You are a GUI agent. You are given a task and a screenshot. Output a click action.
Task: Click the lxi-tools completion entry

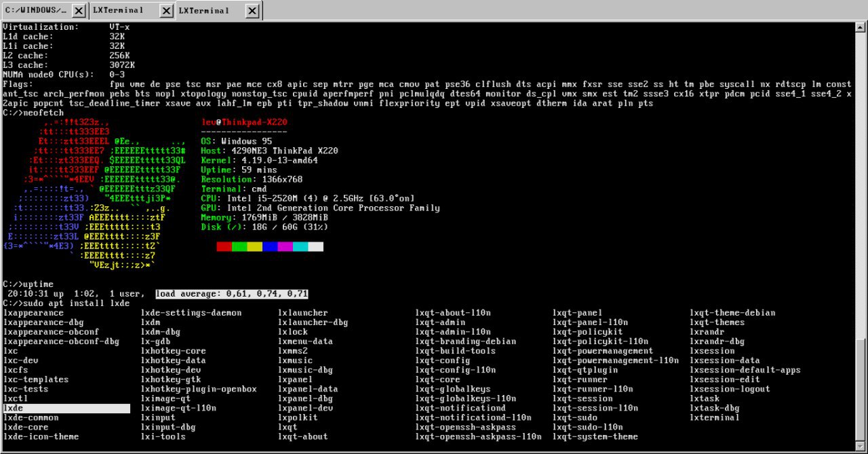(x=163, y=436)
